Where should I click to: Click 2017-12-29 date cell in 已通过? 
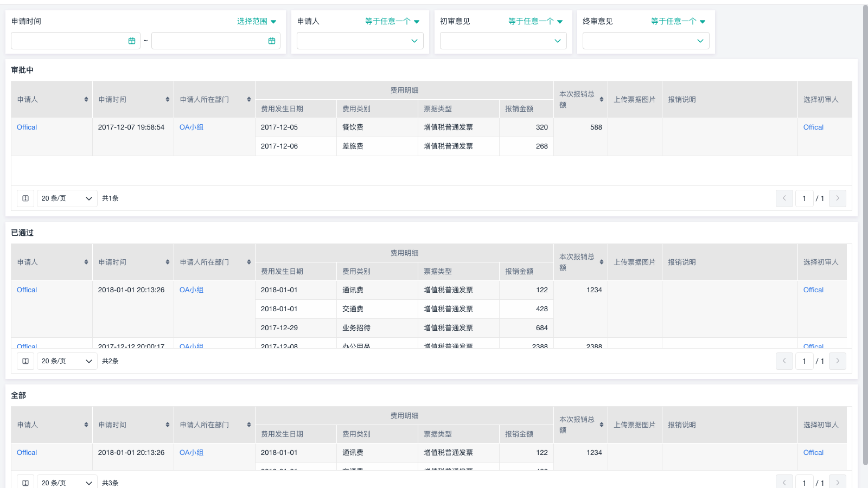[296, 328]
